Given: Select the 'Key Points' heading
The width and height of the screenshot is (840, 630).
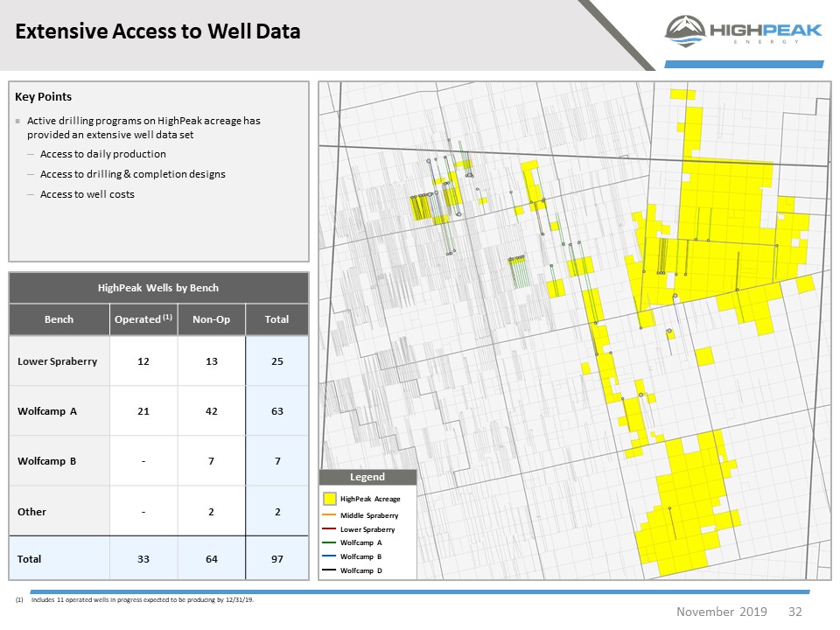Looking at the screenshot, I should click(x=44, y=97).
